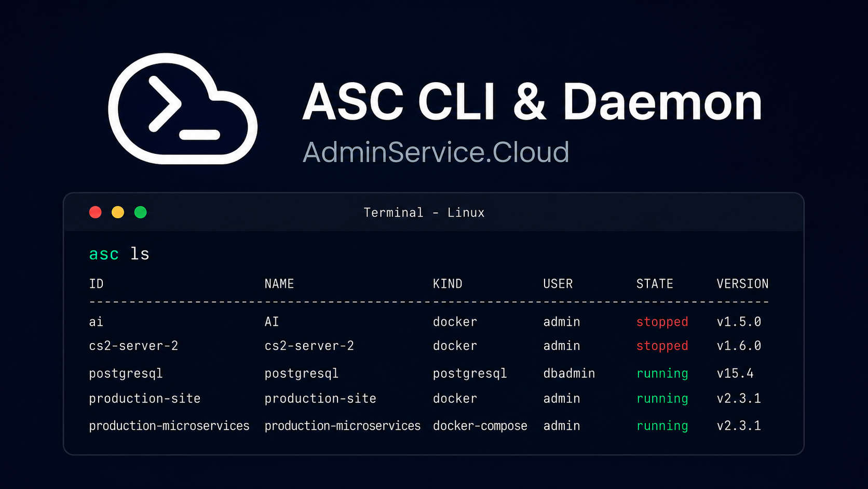Click version 'v15.4'
Screen dimensions: 868x489
tap(735, 373)
